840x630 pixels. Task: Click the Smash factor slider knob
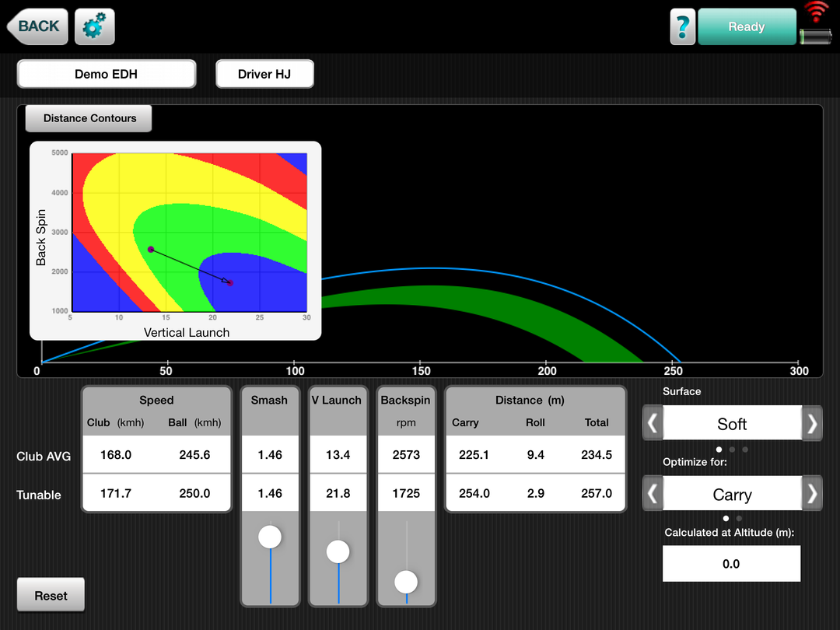tap(270, 537)
